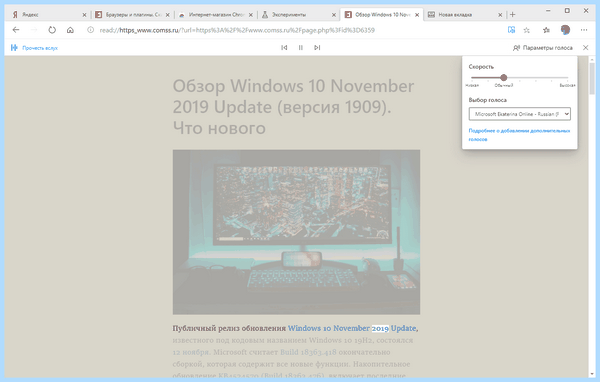
Task: Adjust the Скорость speed slider handle
Action: (504, 78)
